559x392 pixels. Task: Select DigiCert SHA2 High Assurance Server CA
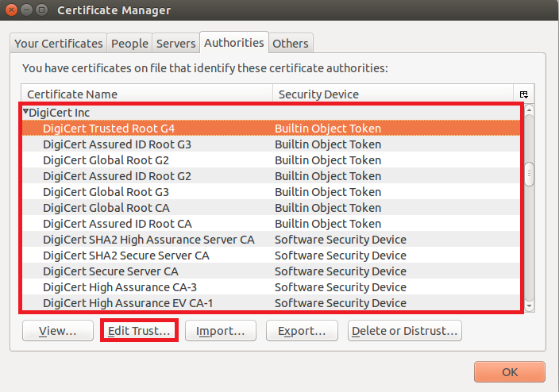271,240
